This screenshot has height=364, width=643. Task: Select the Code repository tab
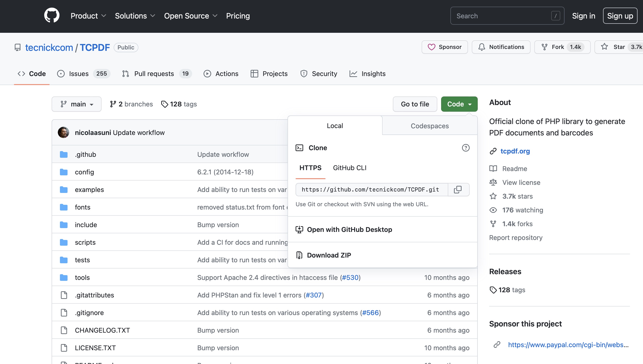pyautogui.click(x=32, y=73)
